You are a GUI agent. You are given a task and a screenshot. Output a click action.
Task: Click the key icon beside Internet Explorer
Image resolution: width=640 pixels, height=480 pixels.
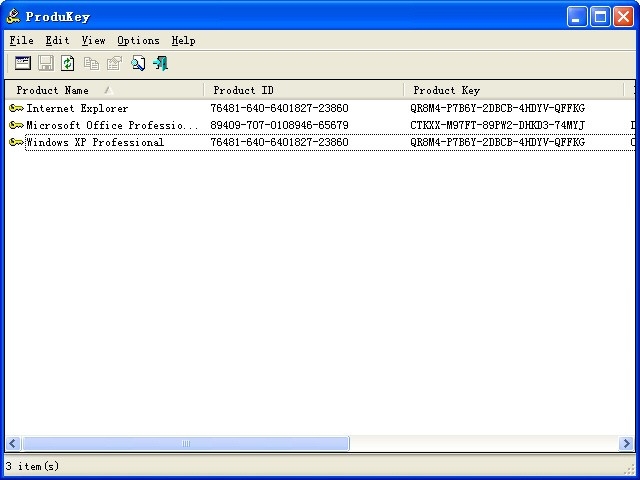point(16,108)
